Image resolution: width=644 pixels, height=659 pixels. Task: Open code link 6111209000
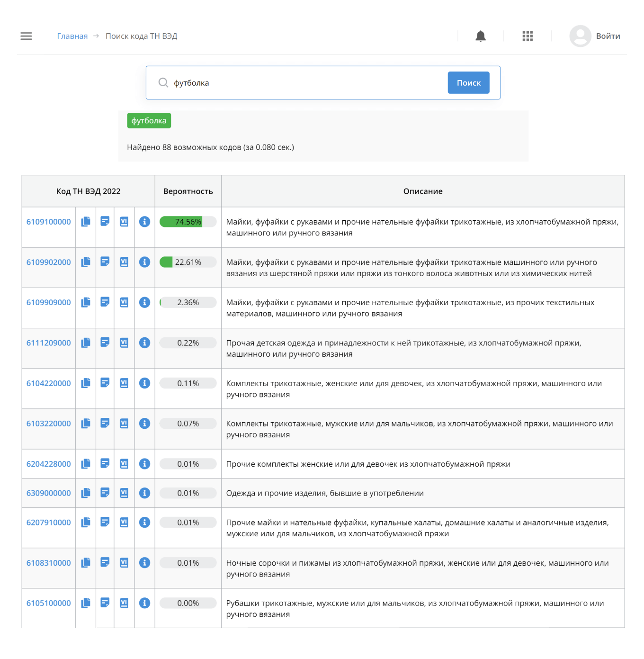49,343
